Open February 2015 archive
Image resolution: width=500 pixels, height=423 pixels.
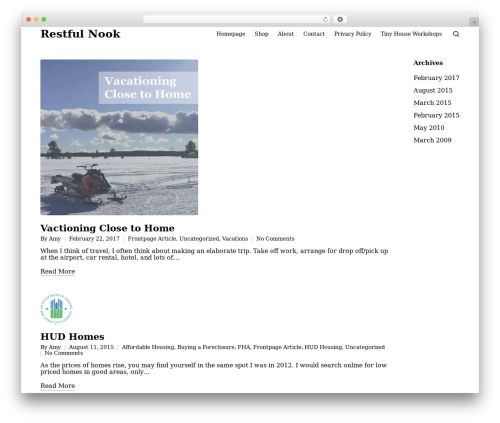[x=436, y=115]
